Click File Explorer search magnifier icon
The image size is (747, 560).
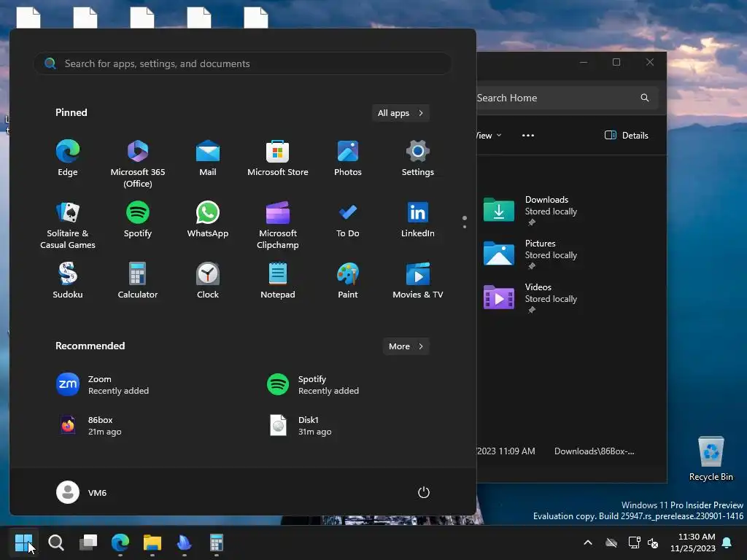tap(645, 98)
